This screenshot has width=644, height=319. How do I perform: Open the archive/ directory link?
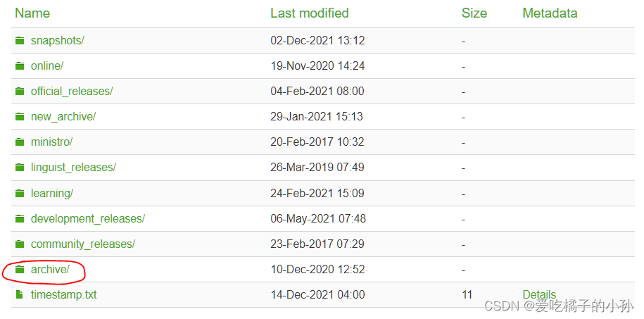point(50,269)
